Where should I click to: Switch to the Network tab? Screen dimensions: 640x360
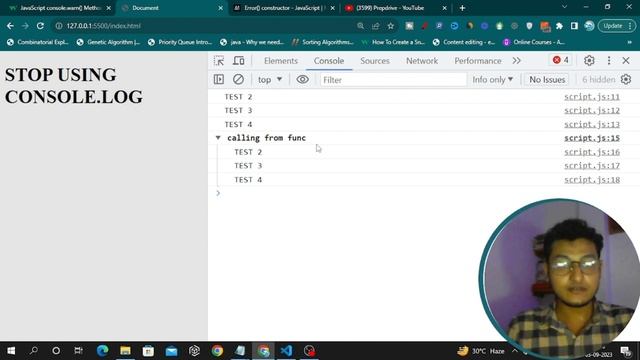(422, 61)
